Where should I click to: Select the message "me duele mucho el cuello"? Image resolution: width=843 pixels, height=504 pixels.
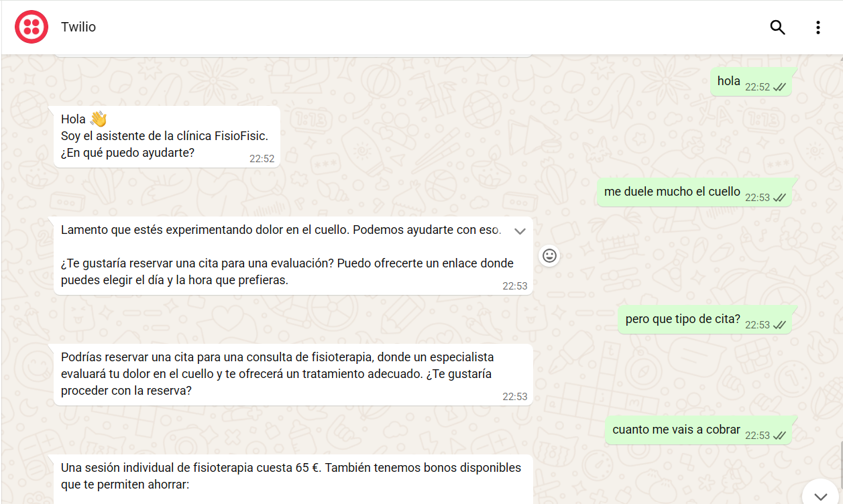(693, 192)
